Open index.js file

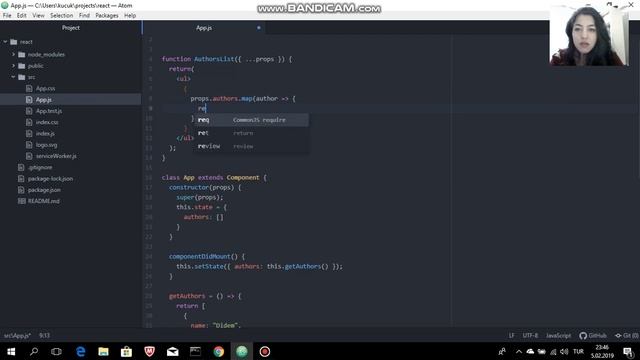[x=45, y=133]
